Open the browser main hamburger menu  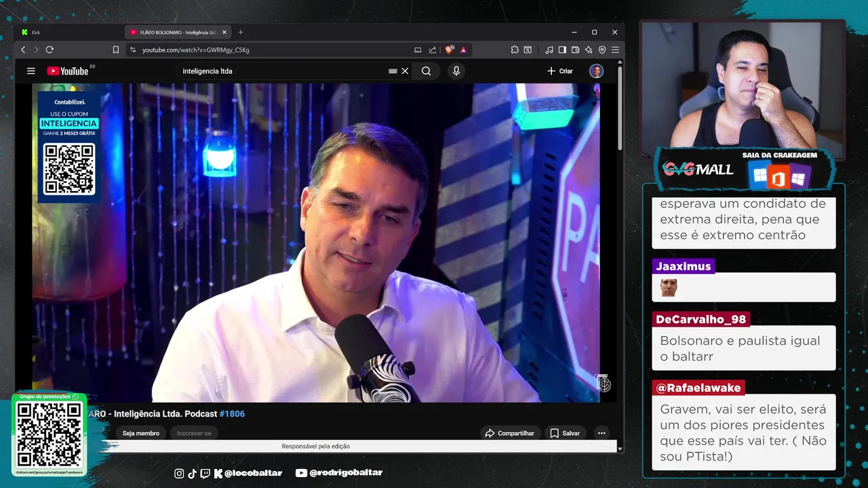[615, 49]
